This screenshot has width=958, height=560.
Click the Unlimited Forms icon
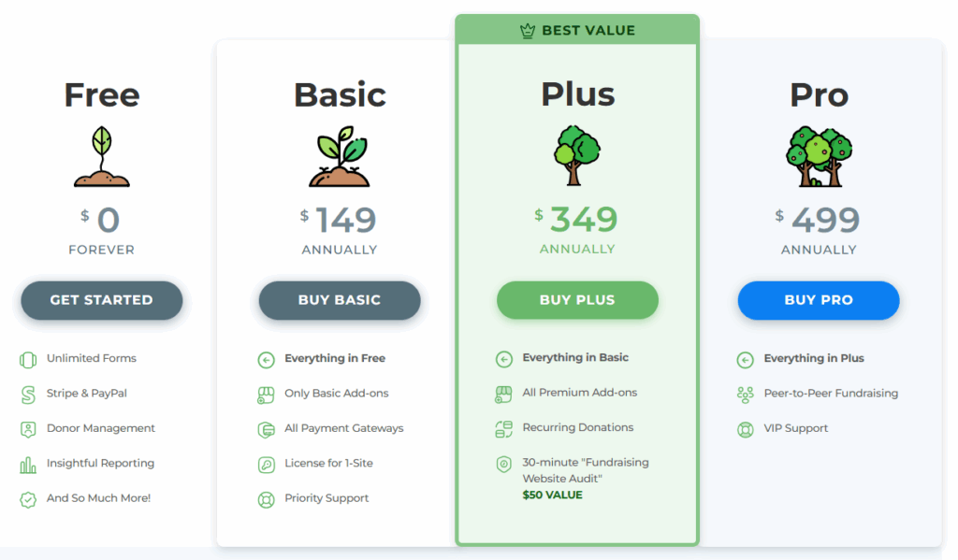[27, 358]
